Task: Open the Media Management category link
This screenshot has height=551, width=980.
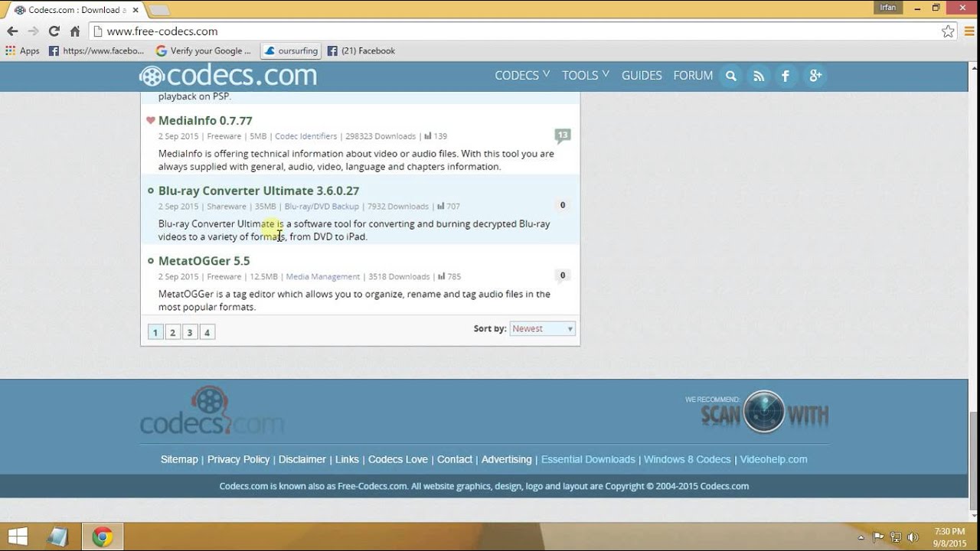Action: click(323, 276)
